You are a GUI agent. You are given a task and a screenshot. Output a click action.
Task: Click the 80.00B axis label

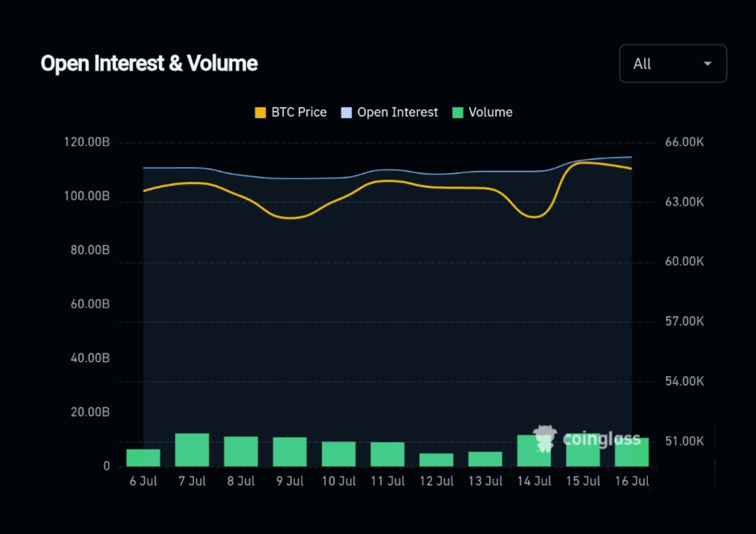(x=90, y=250)
